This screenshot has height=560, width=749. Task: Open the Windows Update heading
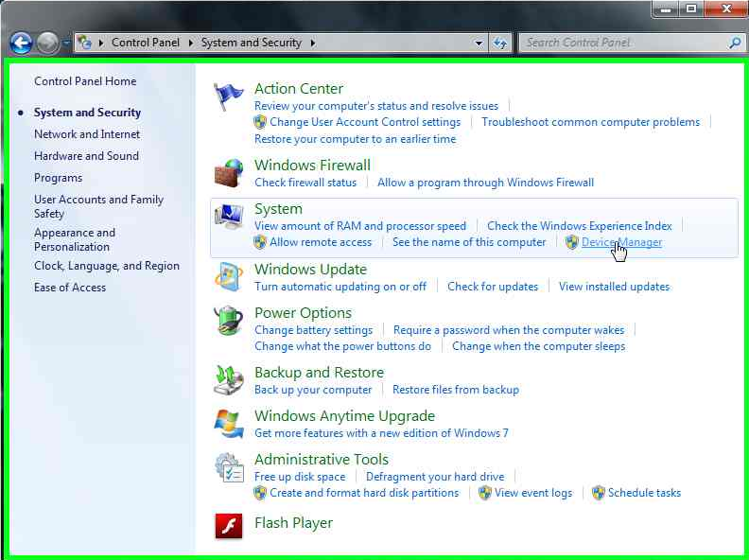(310, 269)
